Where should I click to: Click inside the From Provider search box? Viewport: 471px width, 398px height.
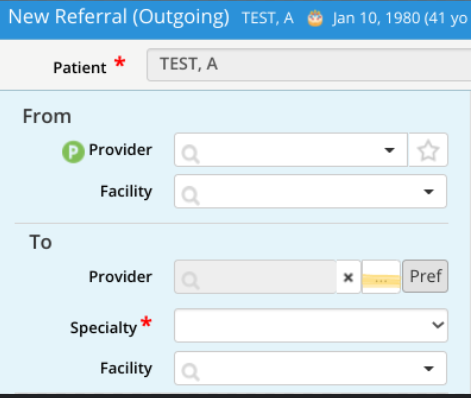click(291, 150)
